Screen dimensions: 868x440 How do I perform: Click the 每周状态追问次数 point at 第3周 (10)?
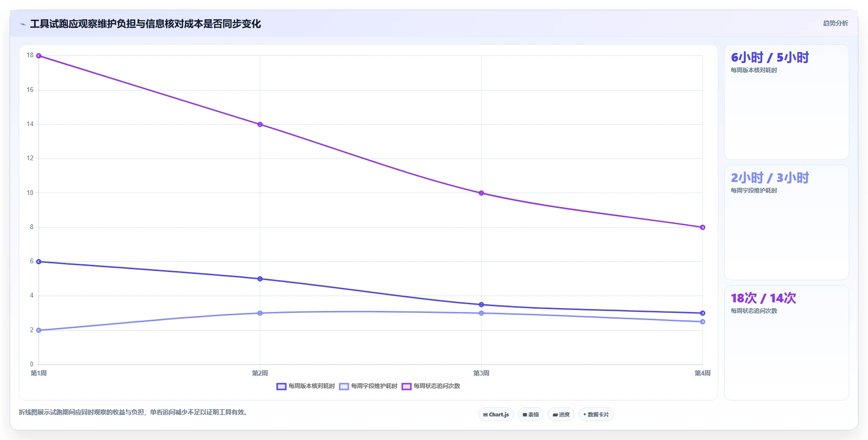point(481,193)
